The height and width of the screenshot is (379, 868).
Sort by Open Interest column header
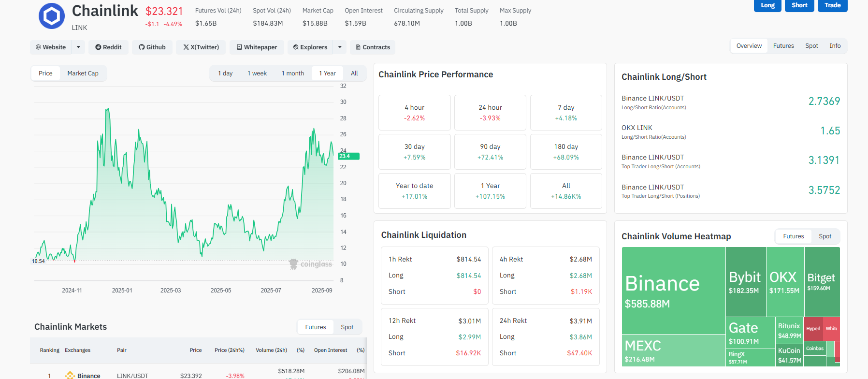[x=331, y=350]
